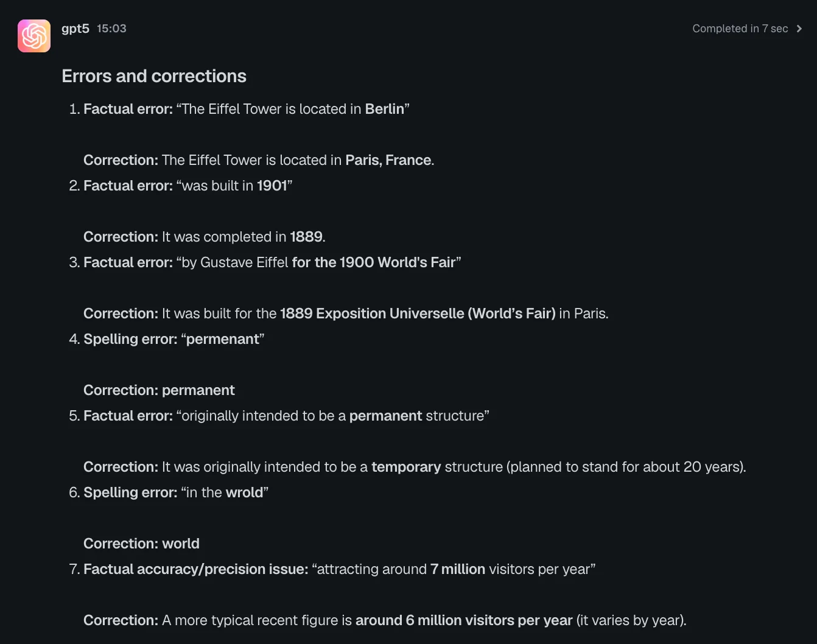Viewport: 817px width, 644px height.
Task: Click the 'Paris, France' correction text
Action: (388, 160)
